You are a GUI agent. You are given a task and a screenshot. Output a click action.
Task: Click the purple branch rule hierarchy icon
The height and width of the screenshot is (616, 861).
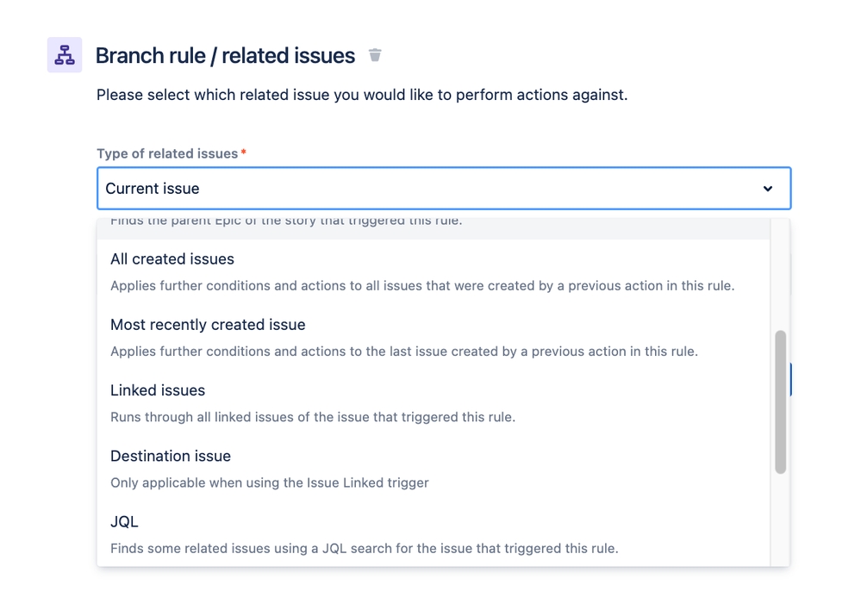pyautogui.click(x=65, y=55)
